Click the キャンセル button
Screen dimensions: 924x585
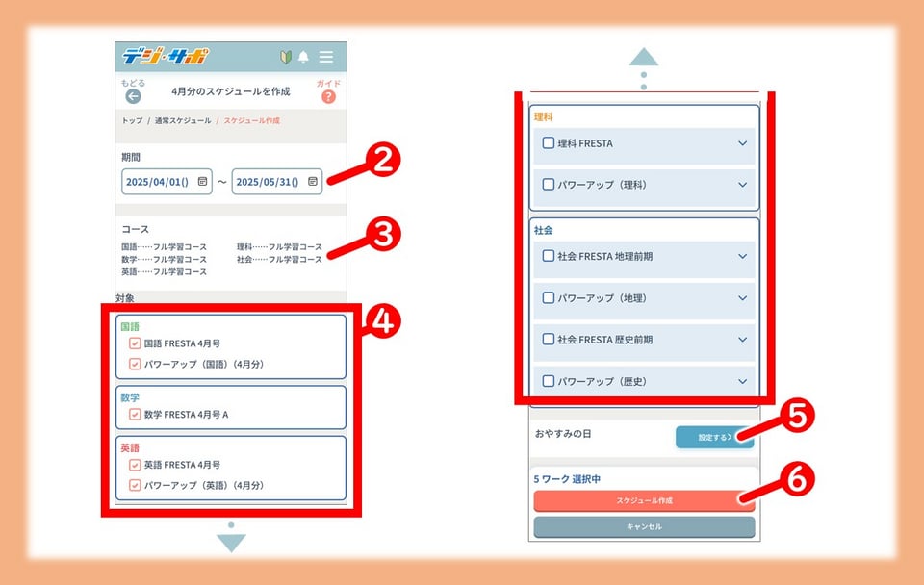pos(644,526)
